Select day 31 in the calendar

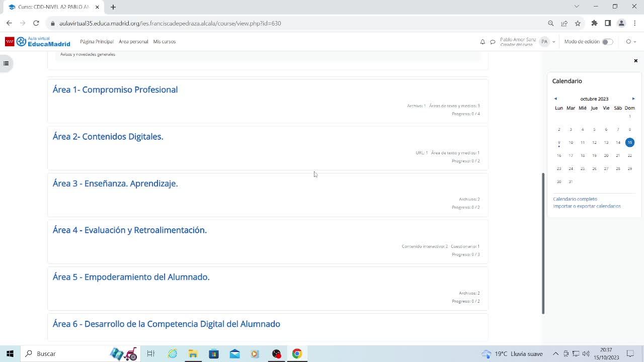[x=571, y=182]
